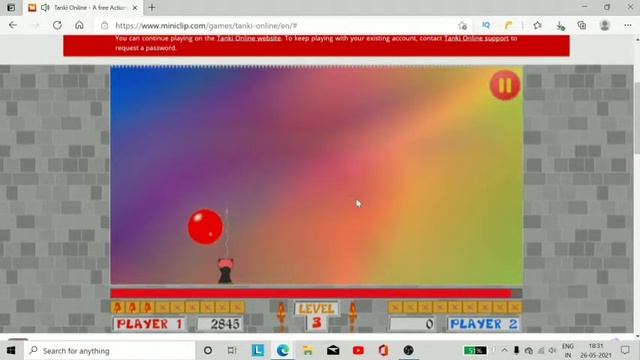Refresh the current page

57,25
